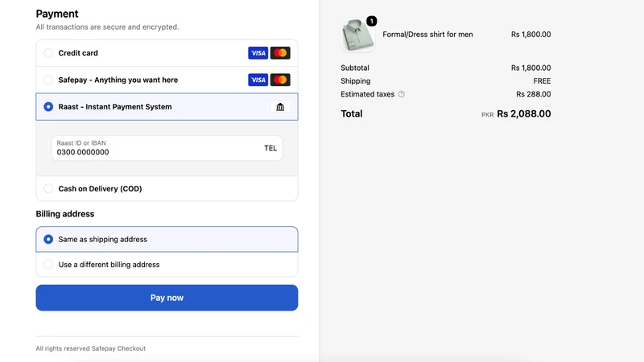Image resolution: width=644 pixels, height=362 pixels.
Task: Click the PKR currency label
Action: click(488, 115)
